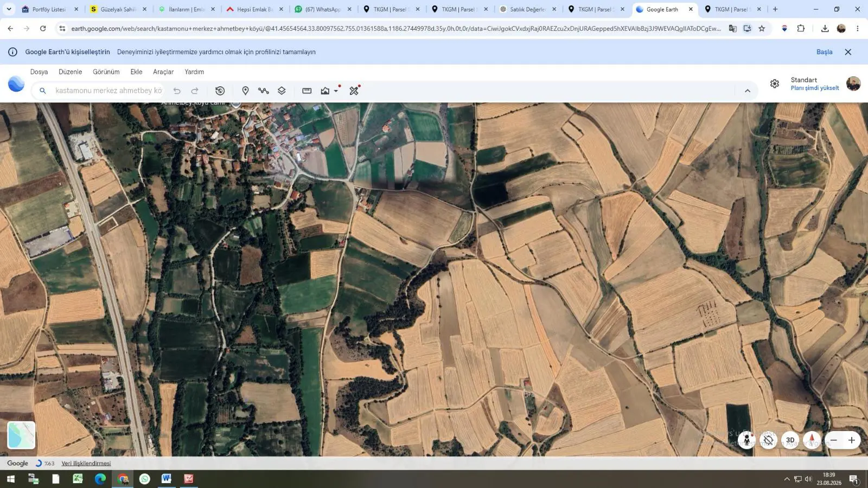Click the search magnifier icon
Screen dimensions: 868x488
(x=42, y=91)
